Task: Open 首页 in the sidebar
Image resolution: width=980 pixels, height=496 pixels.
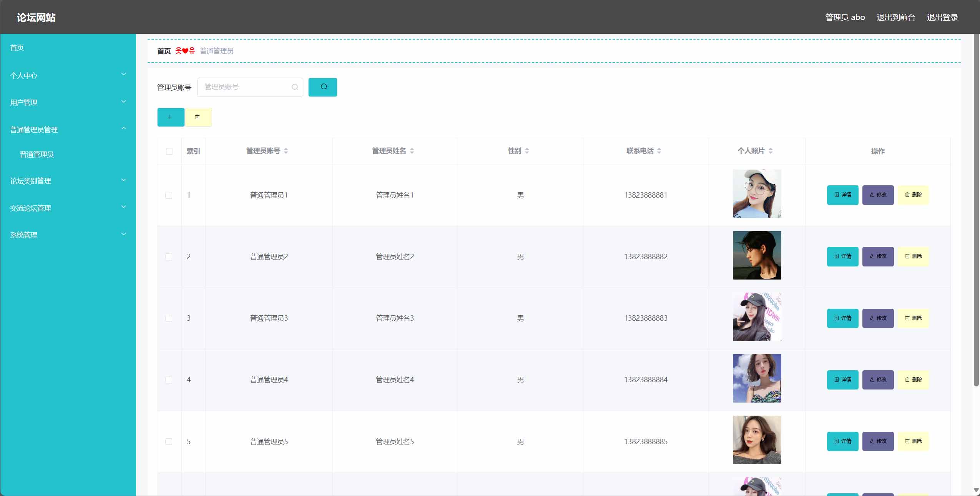Action: click(68, 48)
